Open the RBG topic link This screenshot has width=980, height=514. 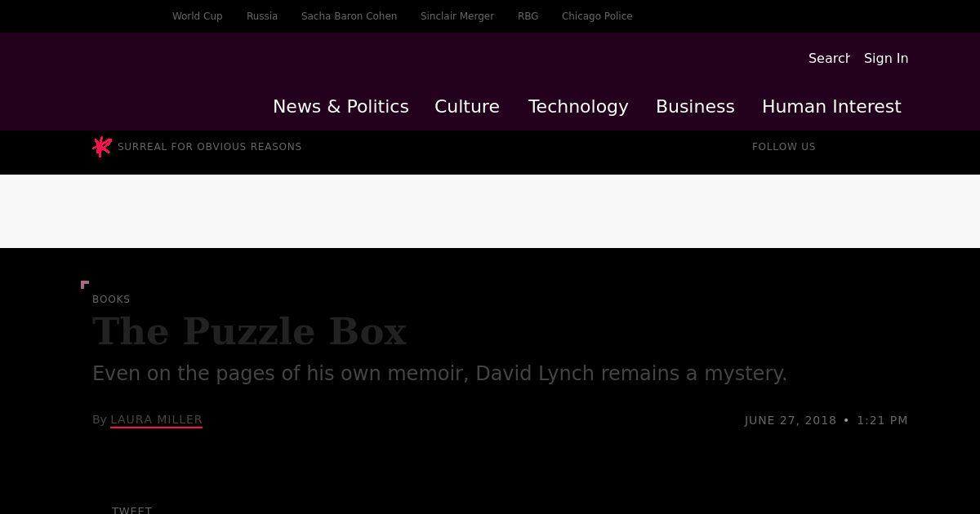(x=528, y=16)
